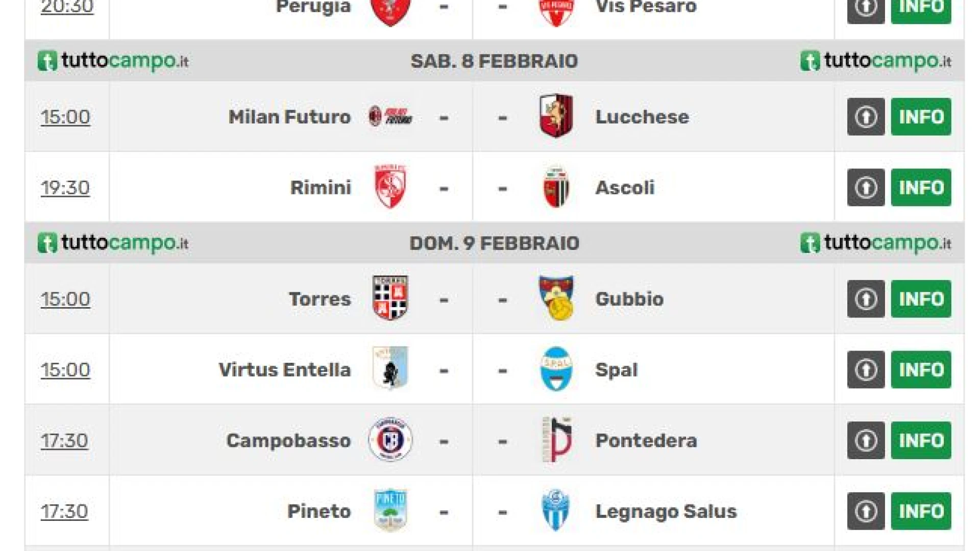Click the Ascoli club crest
The image size is (980, 551).
point(556,187)
